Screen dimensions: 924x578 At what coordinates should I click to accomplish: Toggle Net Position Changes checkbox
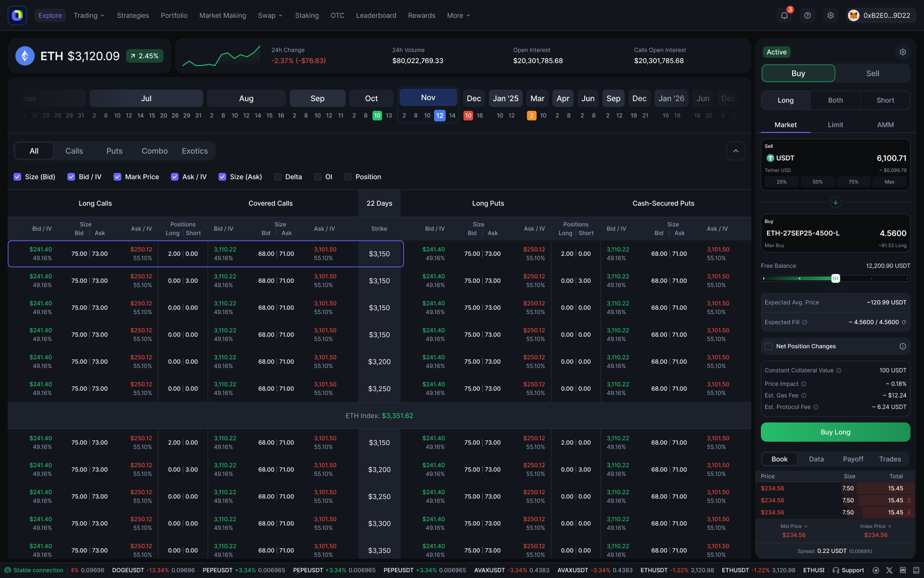pos(769,346)
